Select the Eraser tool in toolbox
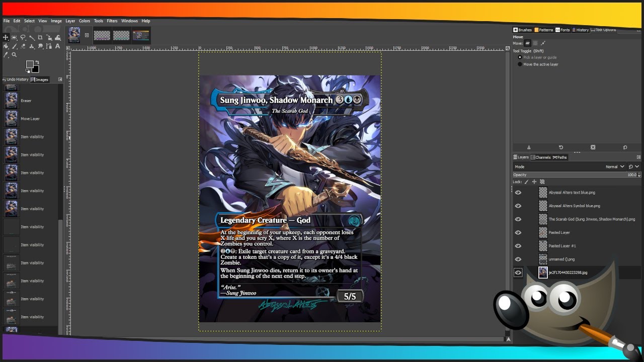 point(23,46)
